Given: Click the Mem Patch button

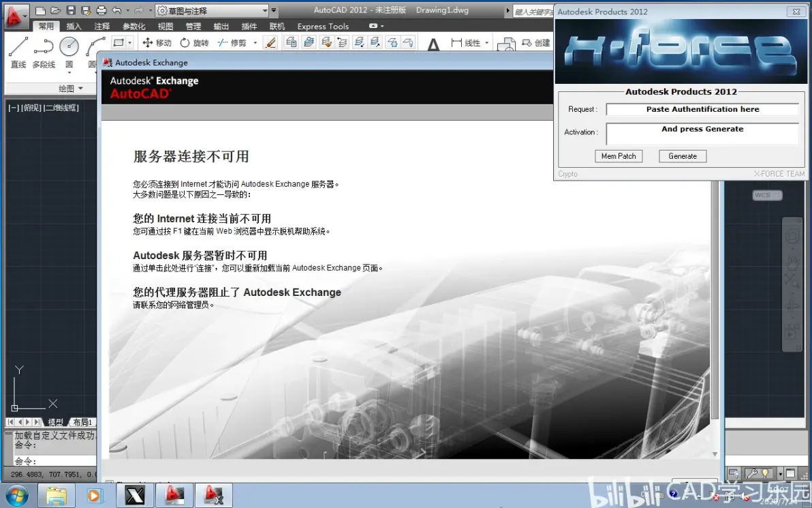Looking at the screenshot, I should 619,156.
